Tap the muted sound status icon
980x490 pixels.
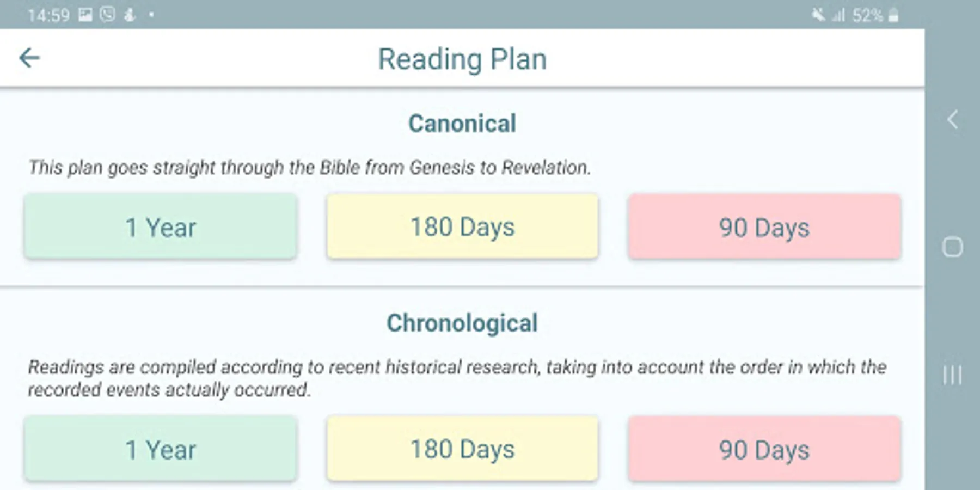818,15
